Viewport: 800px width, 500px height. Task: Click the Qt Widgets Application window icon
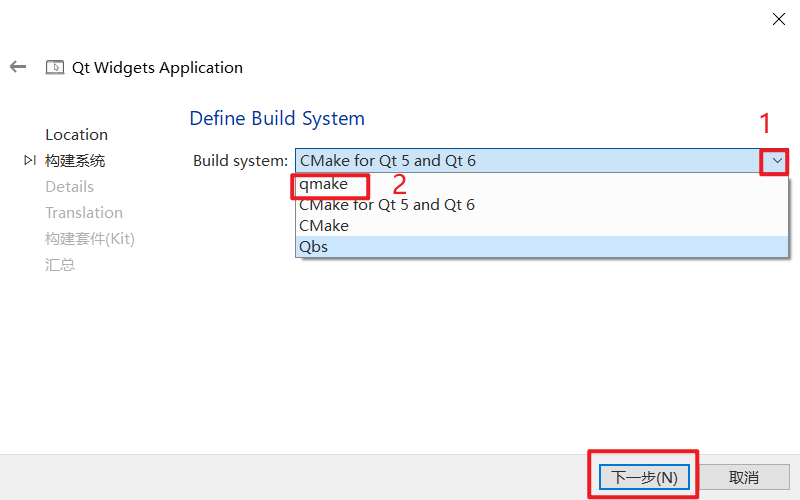(55, 67)
